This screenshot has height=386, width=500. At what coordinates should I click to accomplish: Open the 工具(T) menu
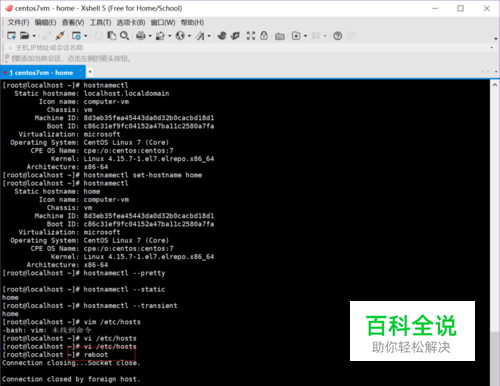click(x=100, y=23)
